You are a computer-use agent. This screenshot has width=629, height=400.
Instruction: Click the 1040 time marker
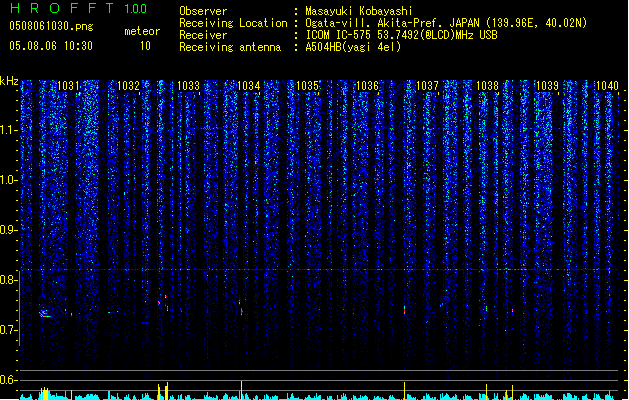pos(607,86)
